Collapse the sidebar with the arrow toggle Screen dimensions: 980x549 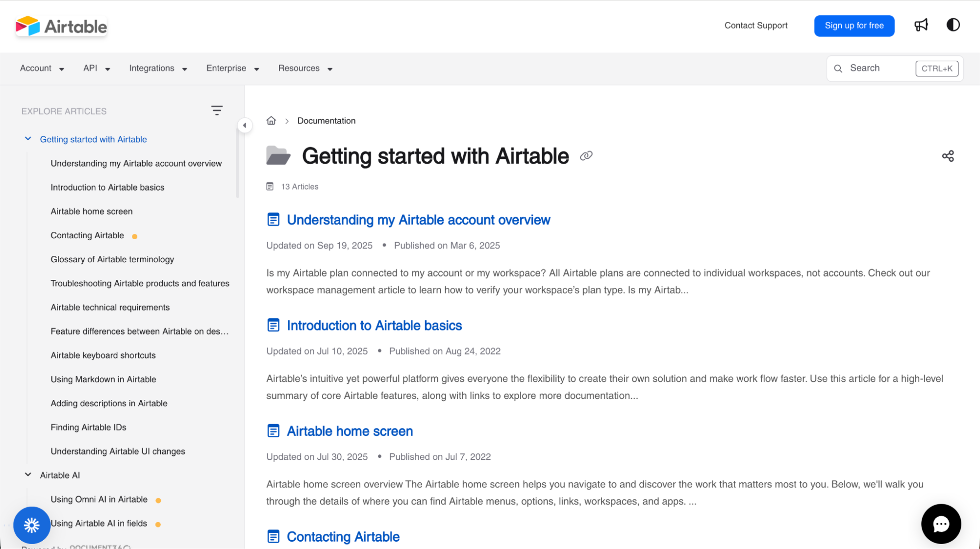coord(245,125)
